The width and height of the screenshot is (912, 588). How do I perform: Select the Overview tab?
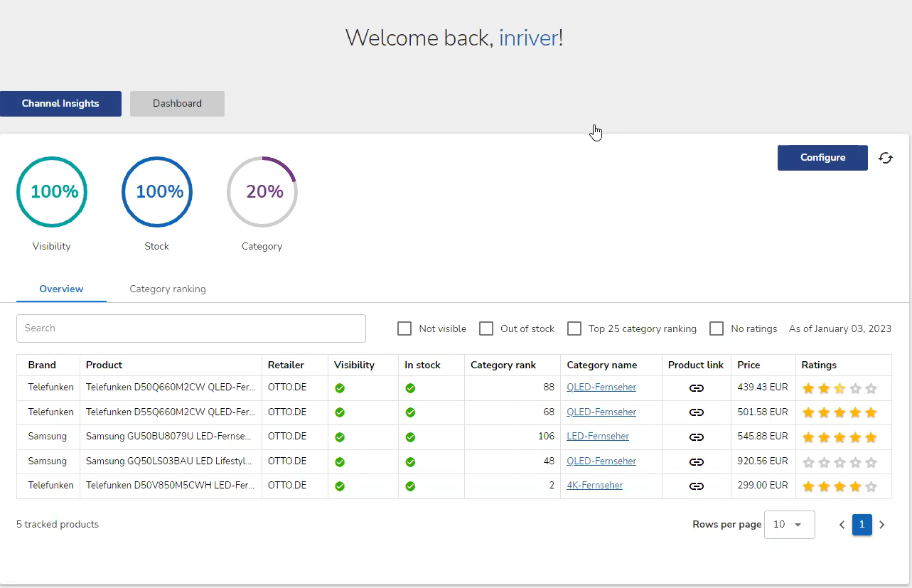tap(61, 289)
